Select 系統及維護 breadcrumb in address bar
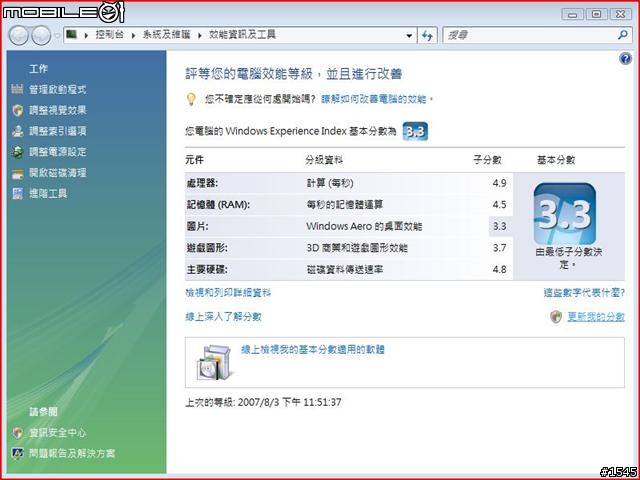640x480 pixels. coord(166,35)
